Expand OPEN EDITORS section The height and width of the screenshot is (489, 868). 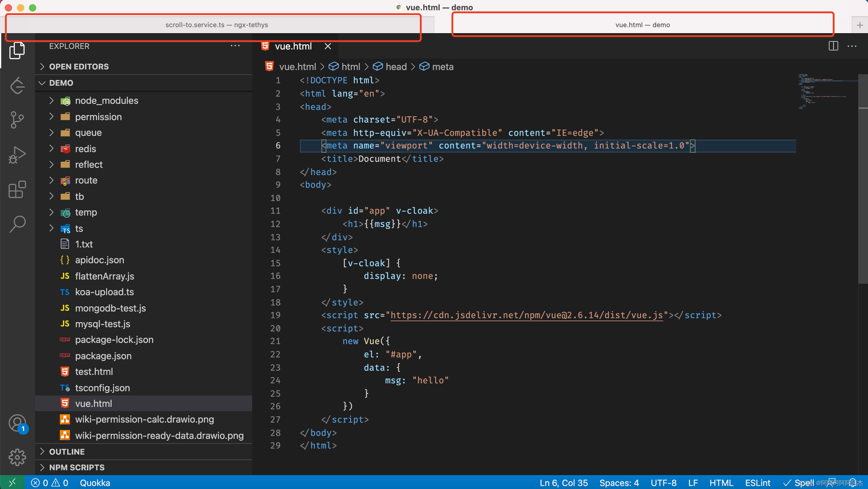[x=144, y=66]
